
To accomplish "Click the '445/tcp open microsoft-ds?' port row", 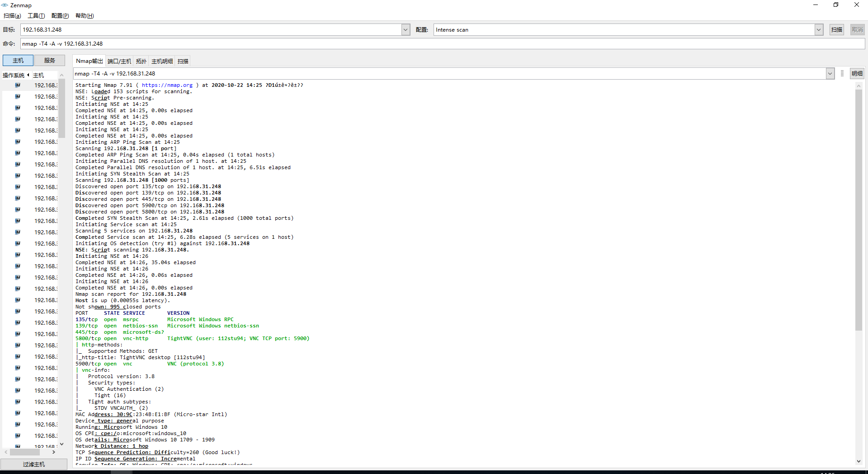I will click(x=120, y=332).
